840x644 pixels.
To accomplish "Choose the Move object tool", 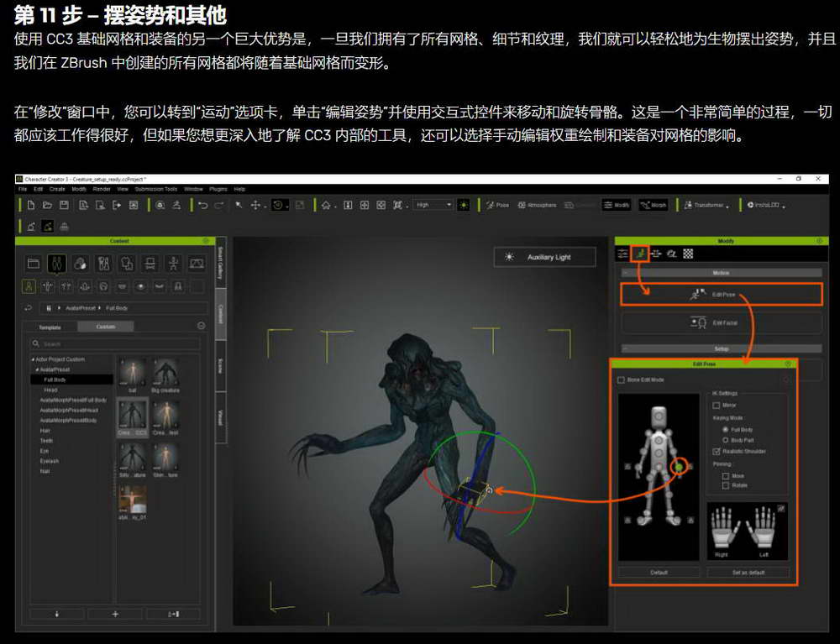I will (255, 205).
